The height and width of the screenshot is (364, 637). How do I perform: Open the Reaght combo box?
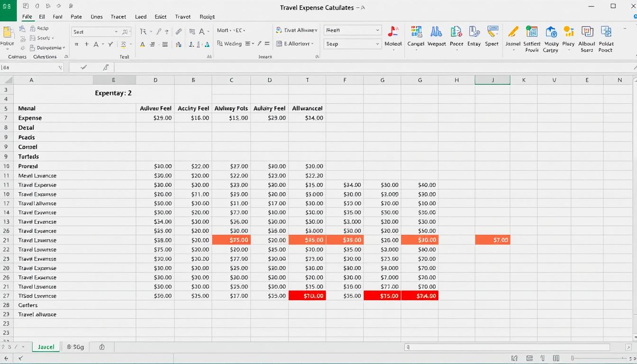353,30
